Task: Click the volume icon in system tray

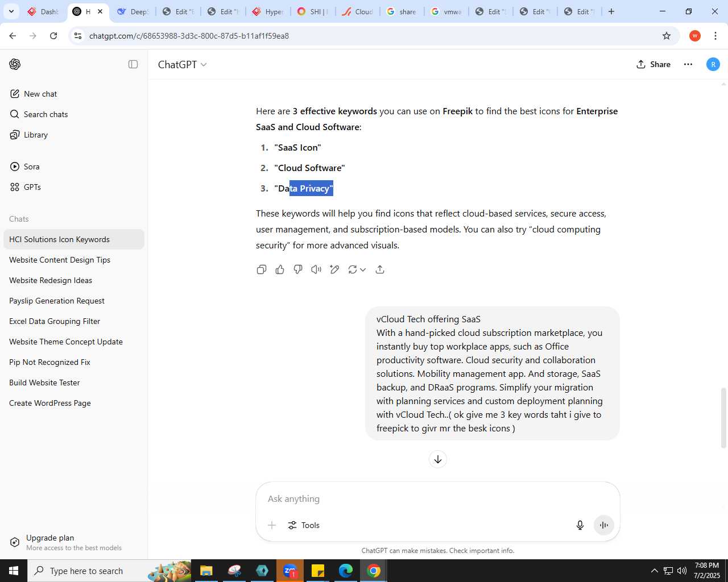Action: tap(681, 571)
